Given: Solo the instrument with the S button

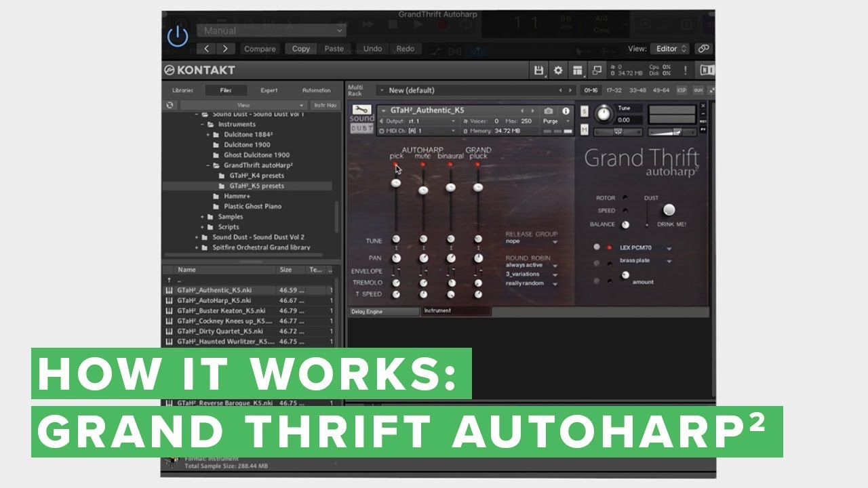Looking at the screenshot, I should tap(584, 112).
